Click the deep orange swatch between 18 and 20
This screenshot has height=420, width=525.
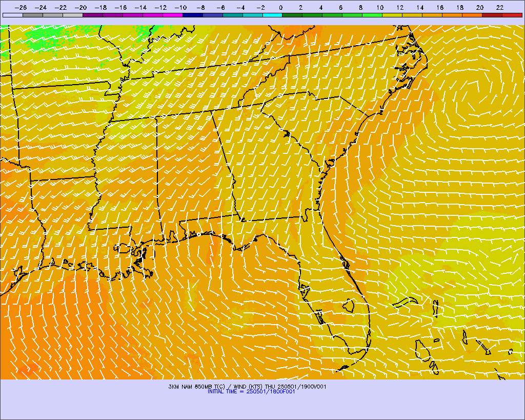point(472,15)
